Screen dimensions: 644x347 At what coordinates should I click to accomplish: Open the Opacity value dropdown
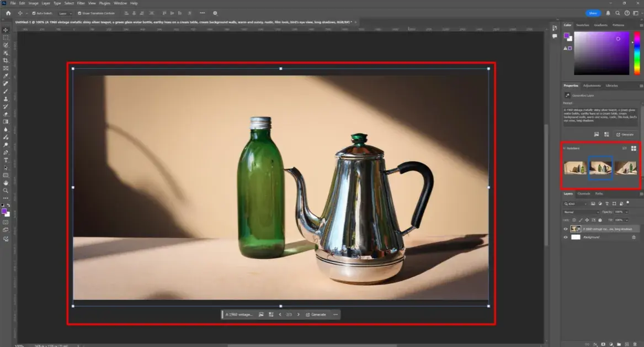(626, 212)
